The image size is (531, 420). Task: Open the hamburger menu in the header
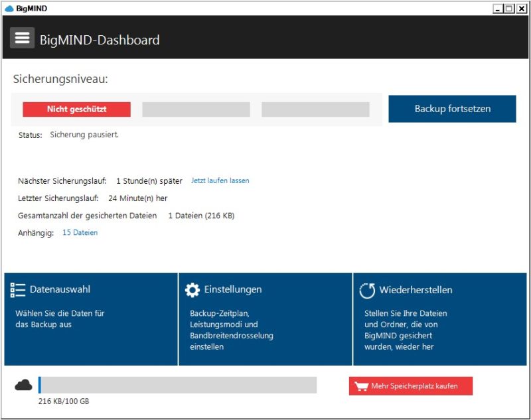(22, 38)
